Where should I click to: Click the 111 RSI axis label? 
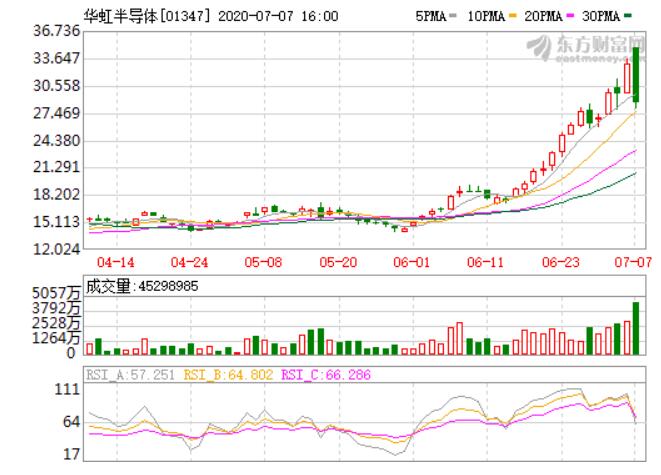click(67, 389)
